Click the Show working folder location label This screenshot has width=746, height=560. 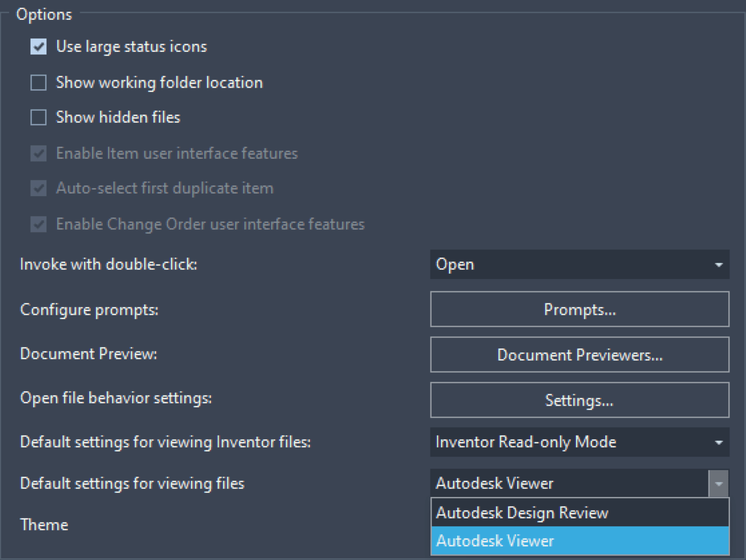pos(159,83)
